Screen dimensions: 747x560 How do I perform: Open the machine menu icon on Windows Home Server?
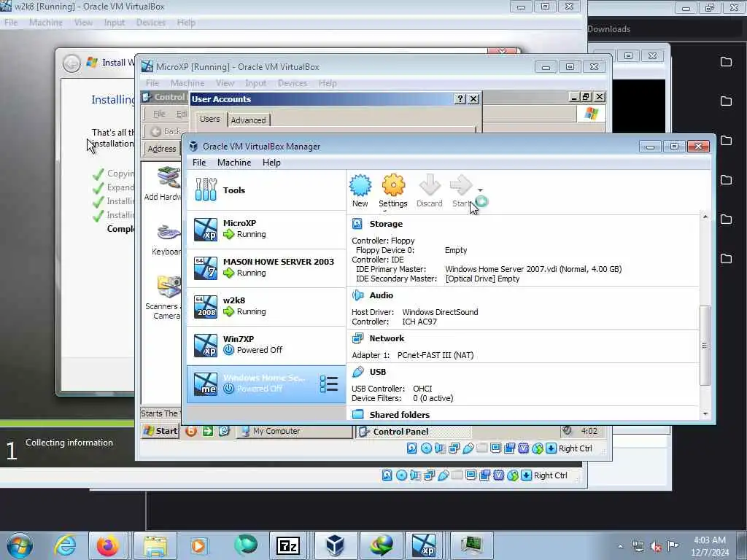click(x=329, y=384)
